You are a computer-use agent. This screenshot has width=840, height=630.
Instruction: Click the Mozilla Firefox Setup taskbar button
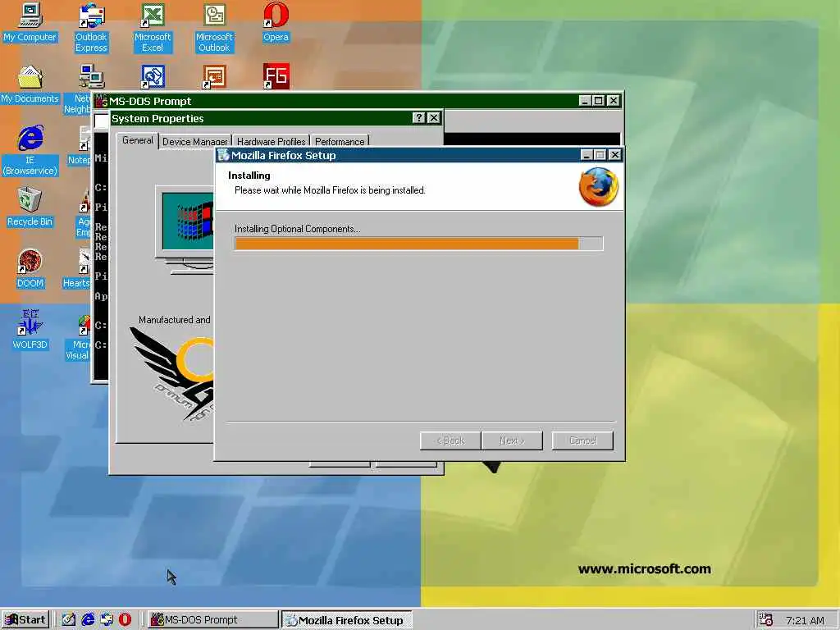point(347,620)
